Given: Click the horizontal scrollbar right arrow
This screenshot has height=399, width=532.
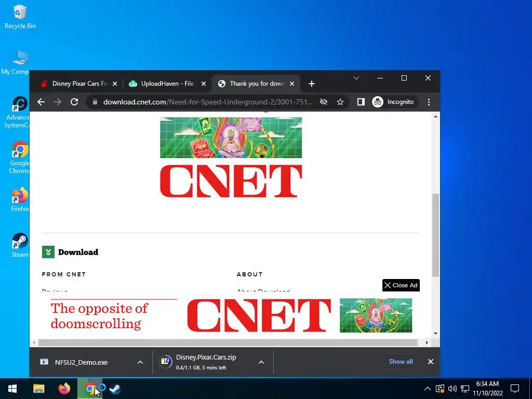Looking at the screenshot, I should [427, 343].
